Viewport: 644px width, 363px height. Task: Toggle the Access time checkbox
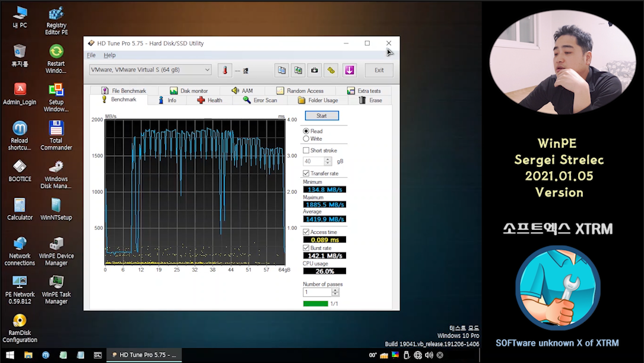(x=306, y=232)
